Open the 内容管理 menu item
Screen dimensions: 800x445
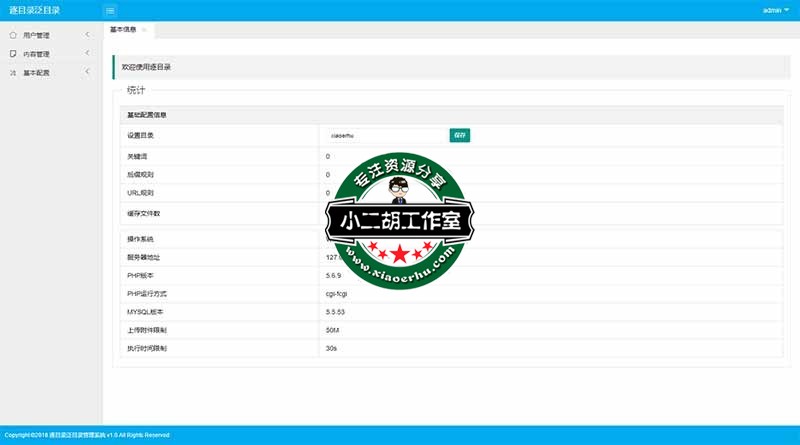pyautogui.click(x=37, y=54)
